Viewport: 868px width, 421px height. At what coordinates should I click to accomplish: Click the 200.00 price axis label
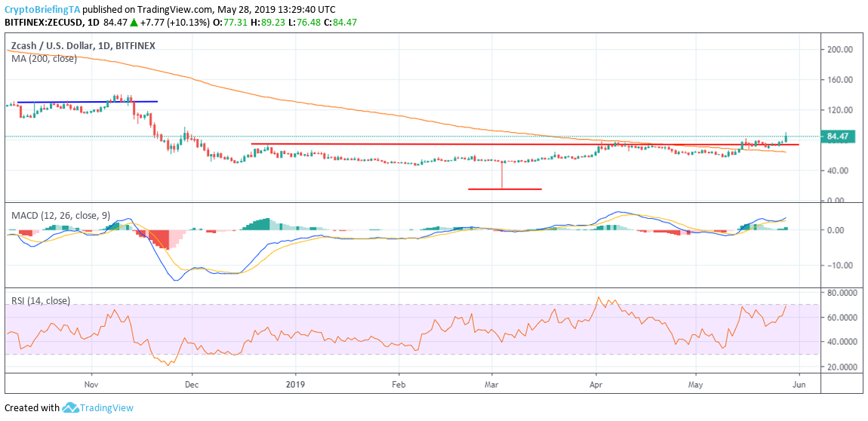[x=839, y=49]
